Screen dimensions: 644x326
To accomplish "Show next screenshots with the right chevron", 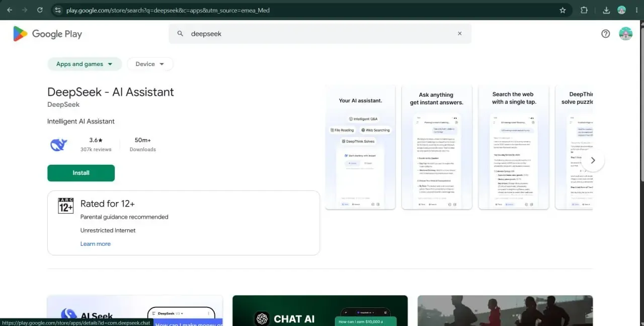I will [593, 160].
